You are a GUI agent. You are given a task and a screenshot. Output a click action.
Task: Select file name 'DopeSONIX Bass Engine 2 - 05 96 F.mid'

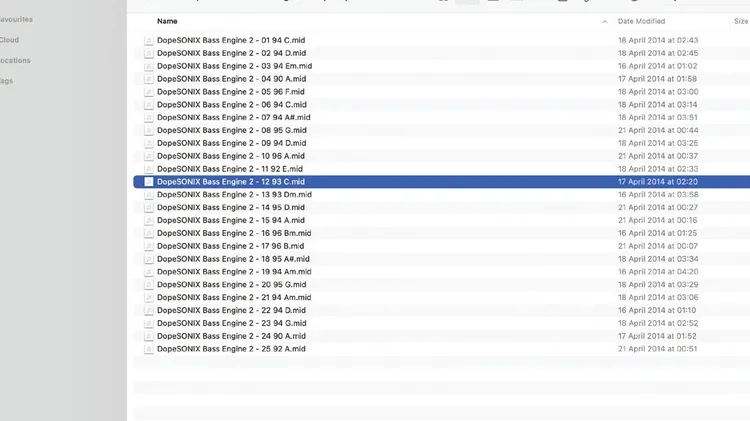(231, 92)
